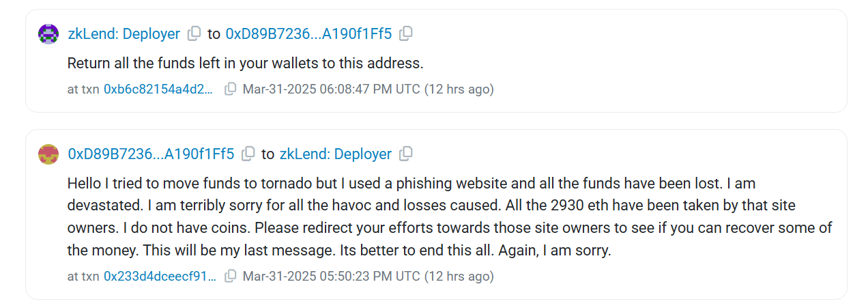Open zkLend: Deployer sender link in first message
The width and height of the screenshot is (868, 308).
(x=124, y=33)
